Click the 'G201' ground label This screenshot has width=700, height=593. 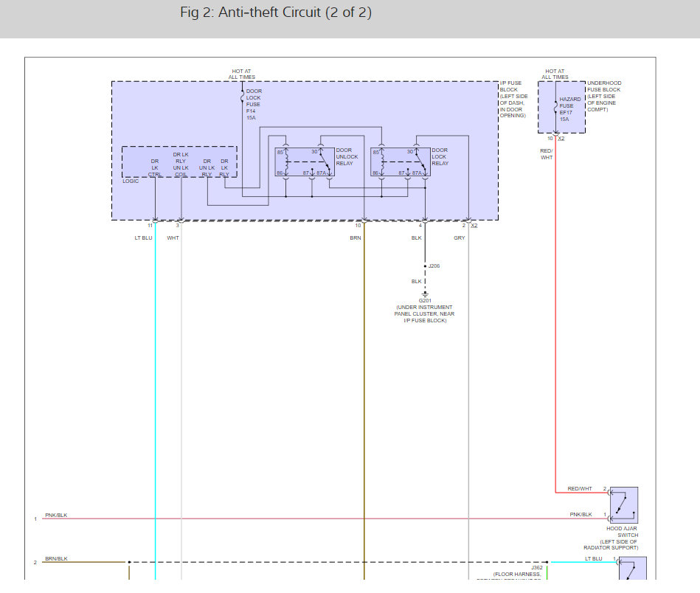pyautogui.click(x=425, y=301)
